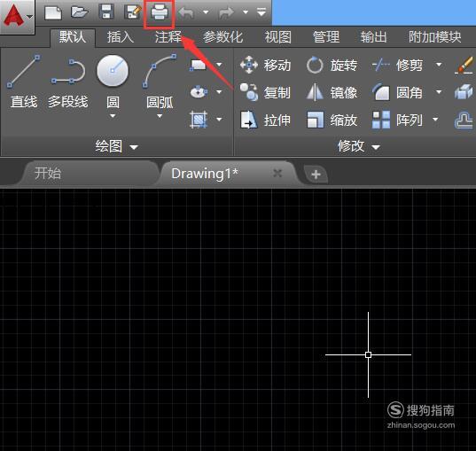Click the Plot printer icon
Viewport: 476px width, 451px height.
point(160,12)
